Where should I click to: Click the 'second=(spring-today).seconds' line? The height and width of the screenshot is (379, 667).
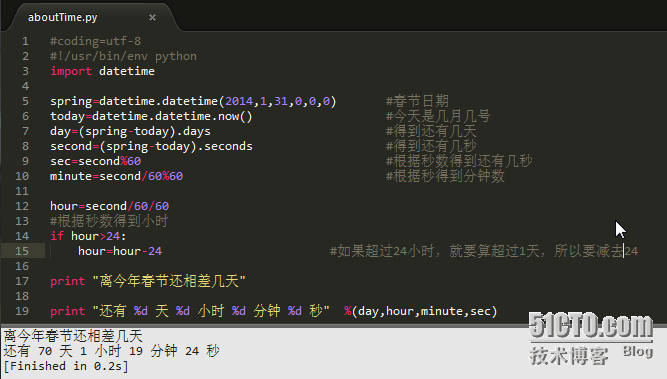(x=151, y=146)
